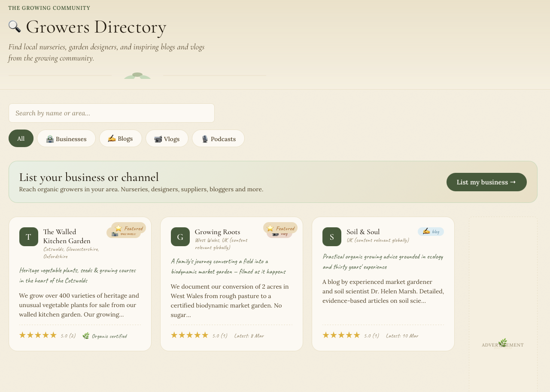Click the leaf logo in the advertisement placeholder

[x=502, y=342]
